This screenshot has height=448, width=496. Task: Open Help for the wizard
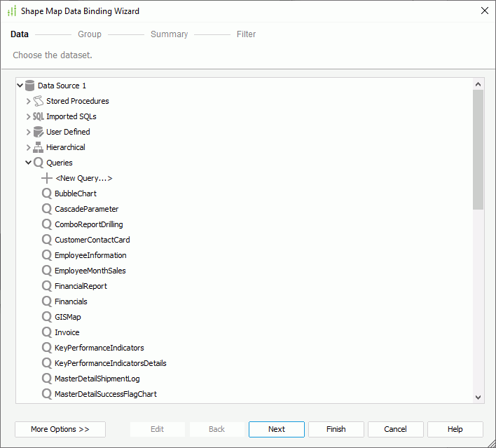[x=455, y=429]
